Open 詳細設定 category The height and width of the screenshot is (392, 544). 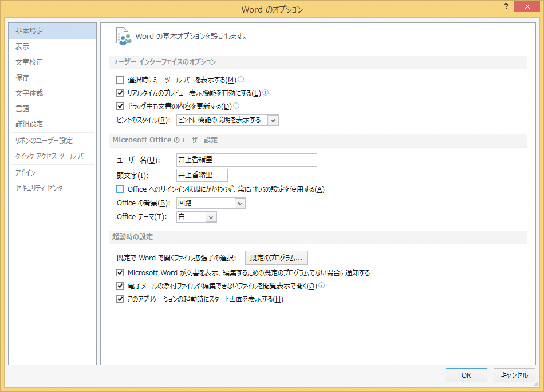52,124
